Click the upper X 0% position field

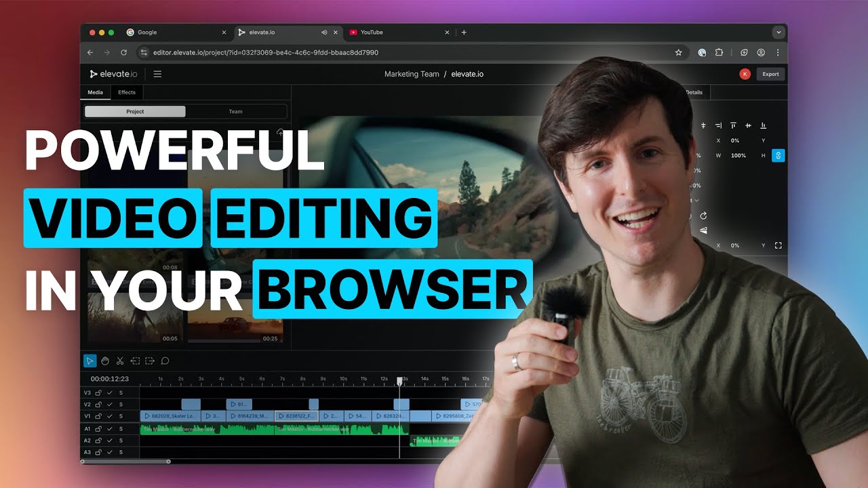[735, 140]
